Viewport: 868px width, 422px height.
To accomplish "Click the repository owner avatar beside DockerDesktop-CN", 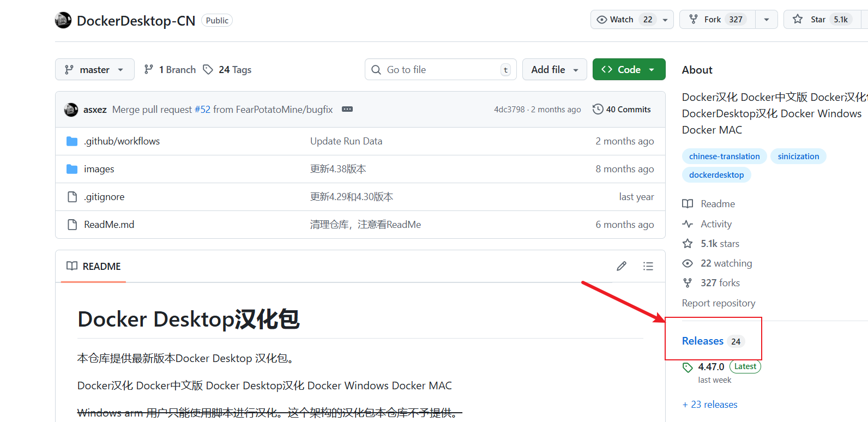I will tap(63, 20).
